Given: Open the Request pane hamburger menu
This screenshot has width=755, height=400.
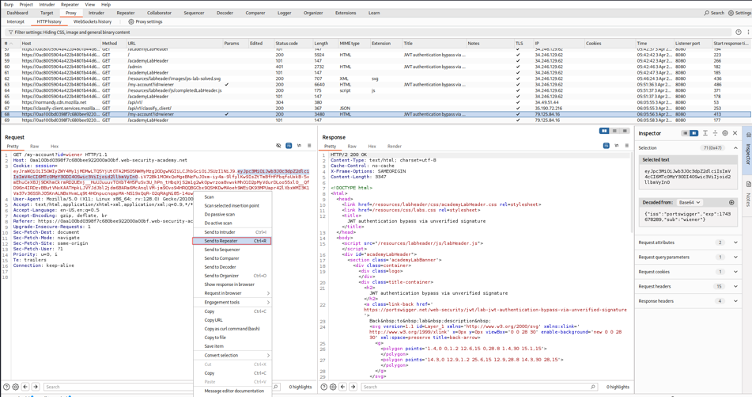Looking at the screenshot, I should tap(309, 145).
